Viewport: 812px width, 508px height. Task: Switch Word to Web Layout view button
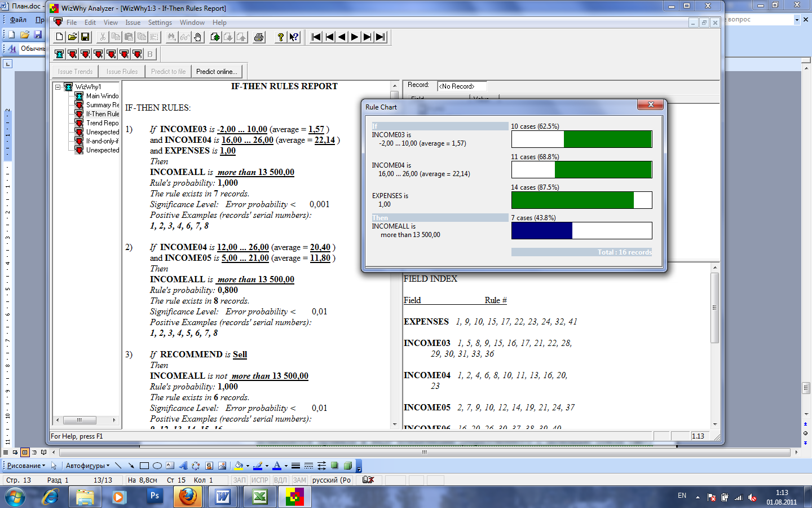point(15,452)
